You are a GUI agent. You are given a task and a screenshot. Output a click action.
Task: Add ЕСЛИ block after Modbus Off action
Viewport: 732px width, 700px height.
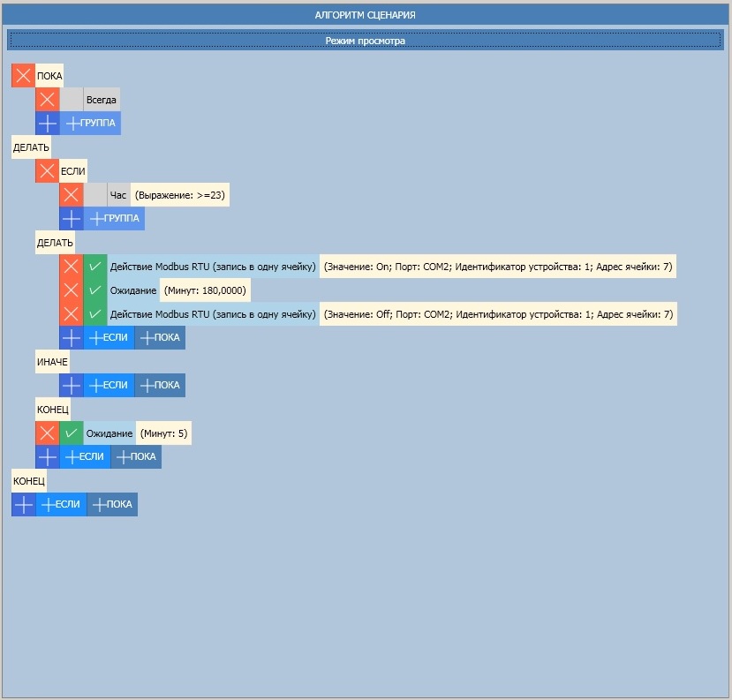[x=109, y=337]
